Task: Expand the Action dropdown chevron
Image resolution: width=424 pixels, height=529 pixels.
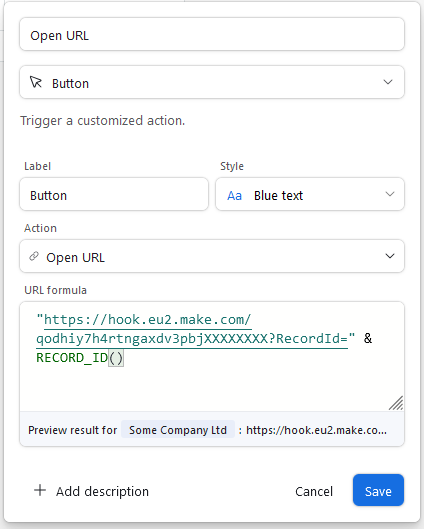Action: (x=390, y=256)
